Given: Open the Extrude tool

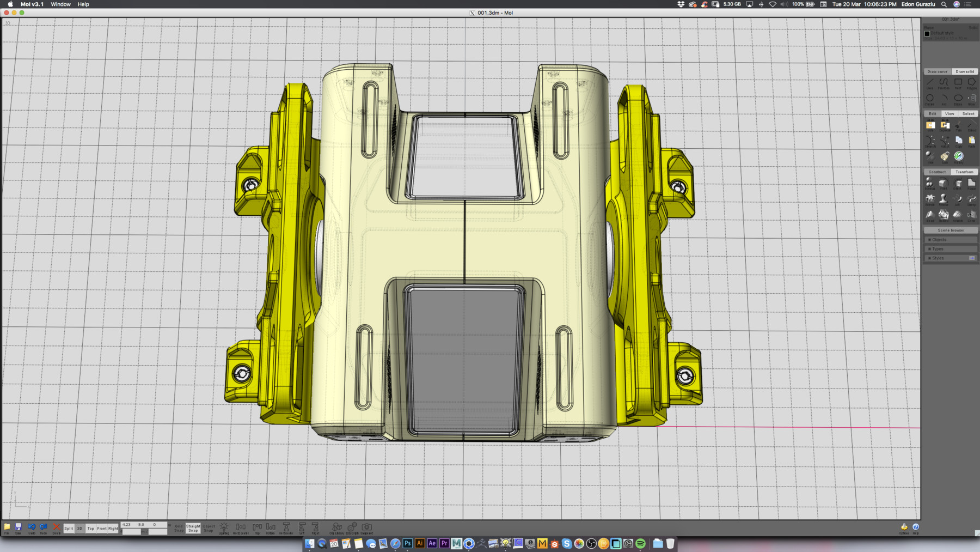Looking at the screenshot, I should (929, 199).
